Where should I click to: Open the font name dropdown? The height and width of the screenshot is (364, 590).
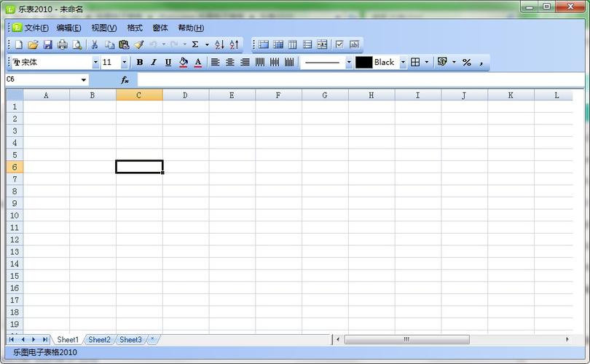point(95,63)
